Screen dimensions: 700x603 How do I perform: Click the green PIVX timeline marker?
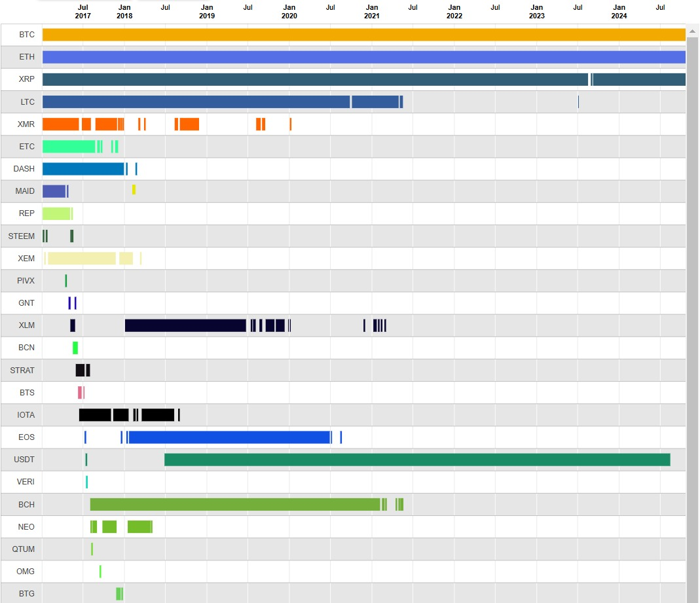coord(66,281)
